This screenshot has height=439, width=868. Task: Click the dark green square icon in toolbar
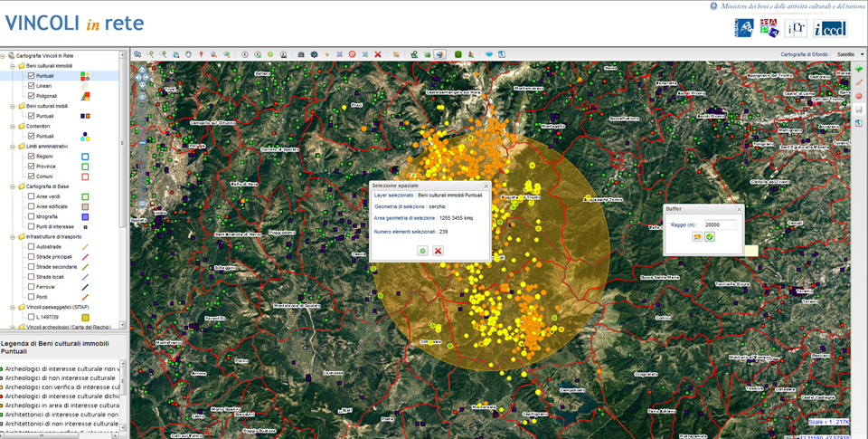458,54
